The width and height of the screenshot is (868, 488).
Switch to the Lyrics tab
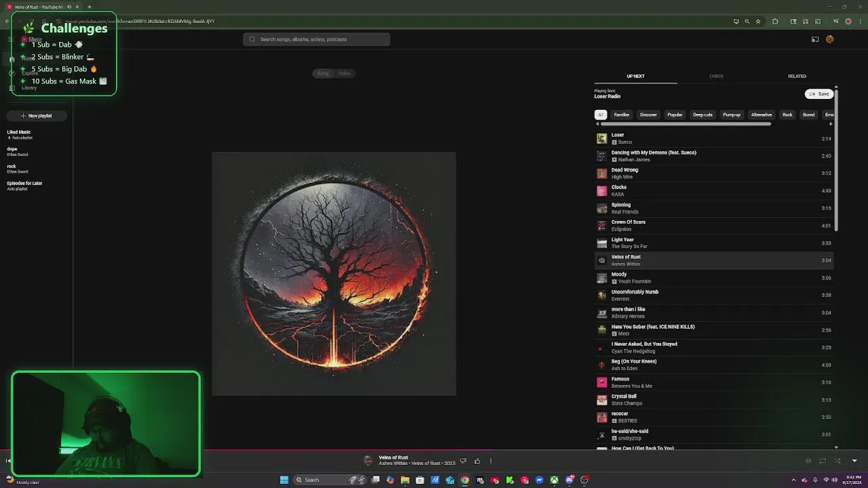tap(716, 76)
